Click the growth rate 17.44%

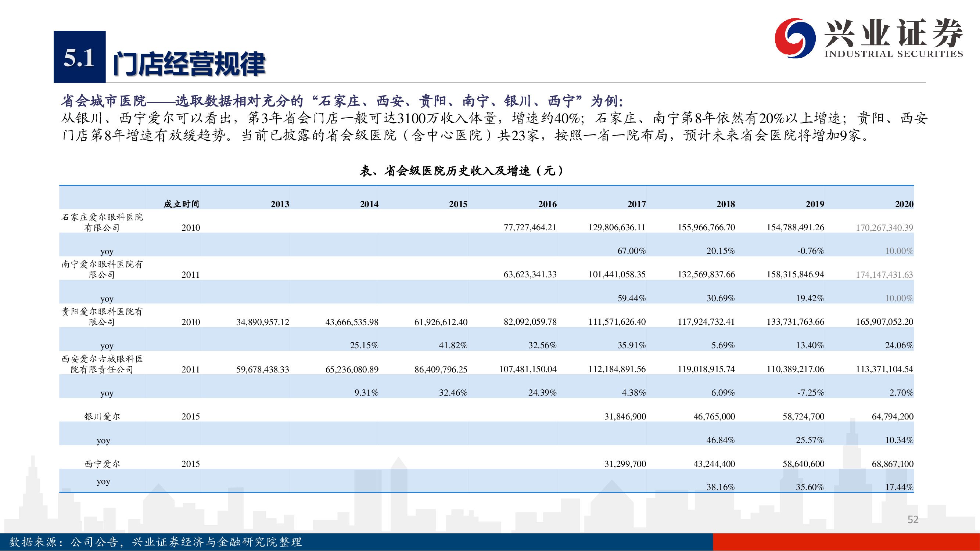899,487
